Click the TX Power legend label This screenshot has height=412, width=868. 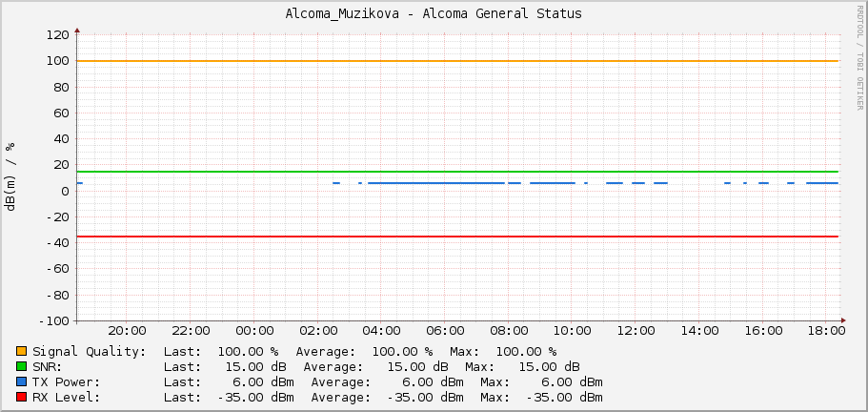click(67, 382)
